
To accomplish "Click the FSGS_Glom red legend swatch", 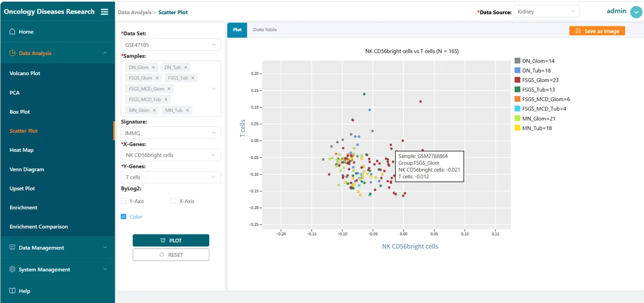I will pos(517,80).
